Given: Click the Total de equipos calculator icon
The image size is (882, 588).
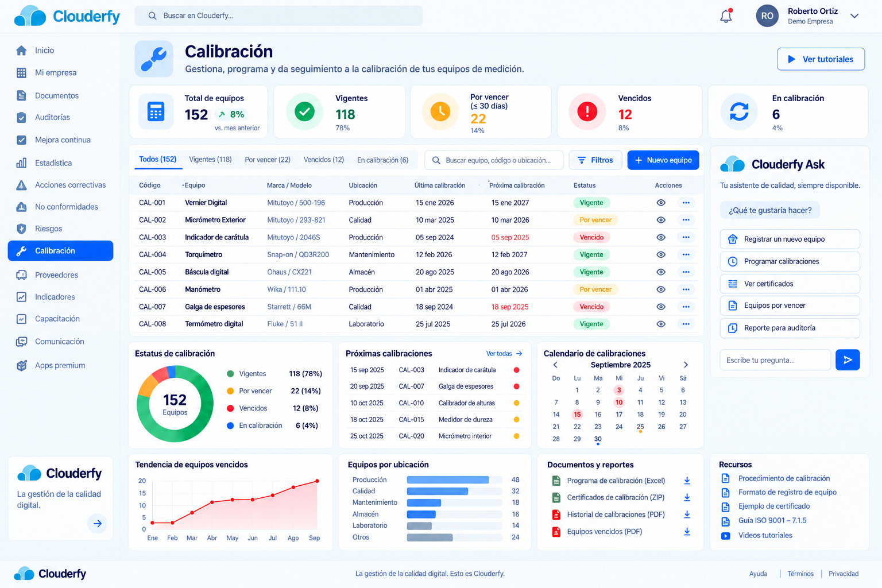Looking at the screenshot, I should [x=156, y=111].
